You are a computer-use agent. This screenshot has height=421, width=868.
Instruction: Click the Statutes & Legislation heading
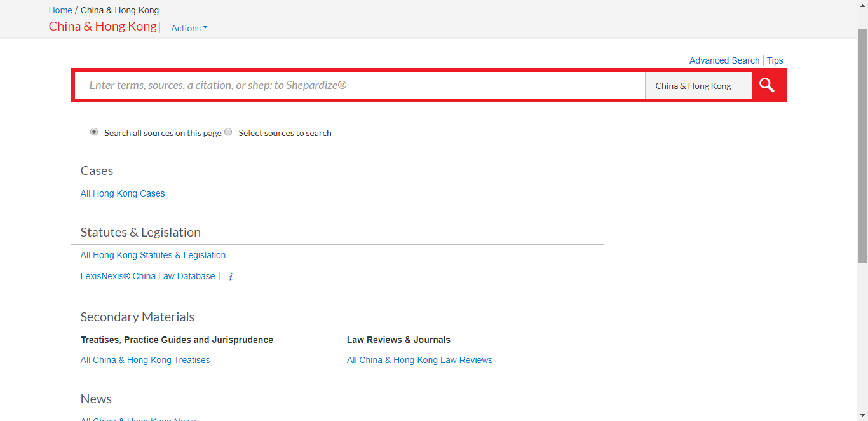coord(140,232)
